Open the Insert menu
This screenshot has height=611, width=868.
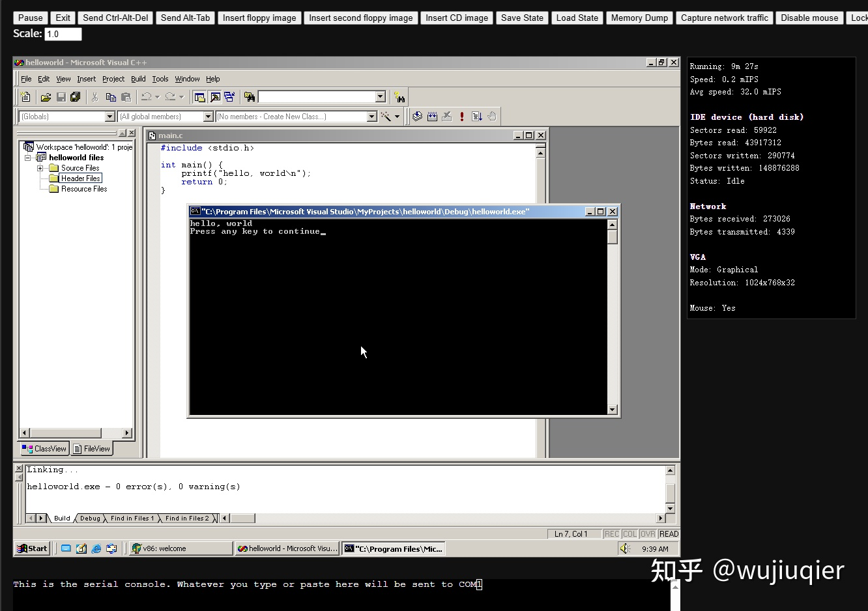point(86,79)
